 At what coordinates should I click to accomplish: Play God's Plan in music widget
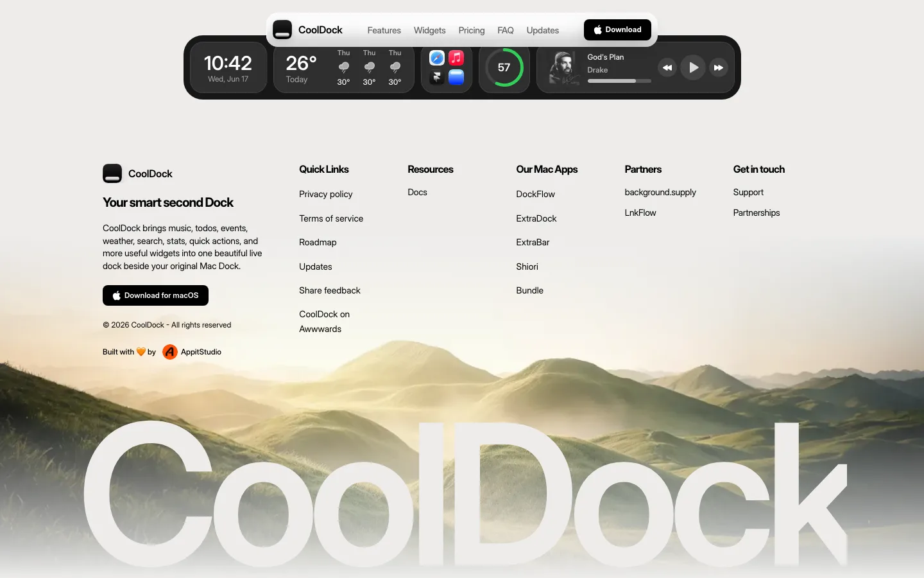point(693,67)
